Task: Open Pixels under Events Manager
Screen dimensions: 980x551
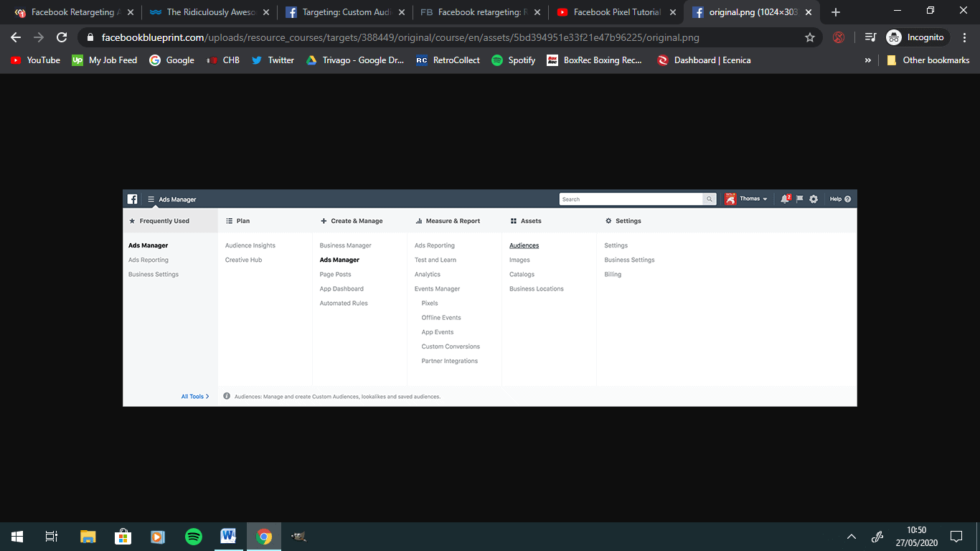Action: (430, 303)
